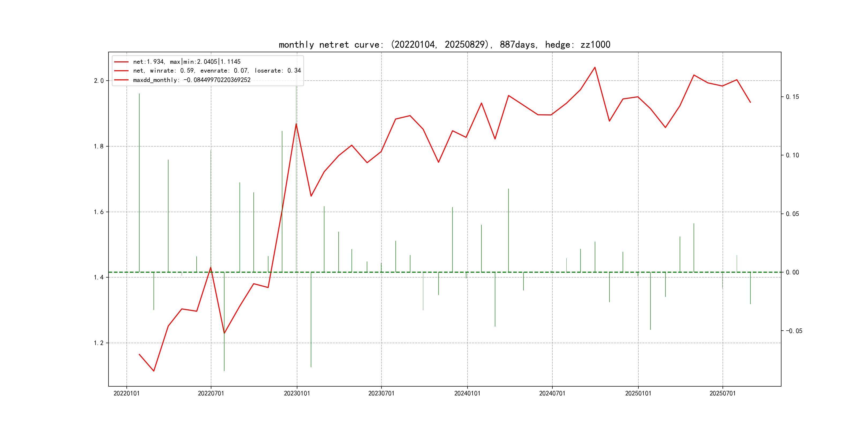Click red line swatch beside maxdd_monthly
The width and height of the screenshot is (868, 434).
pos(121,80)
